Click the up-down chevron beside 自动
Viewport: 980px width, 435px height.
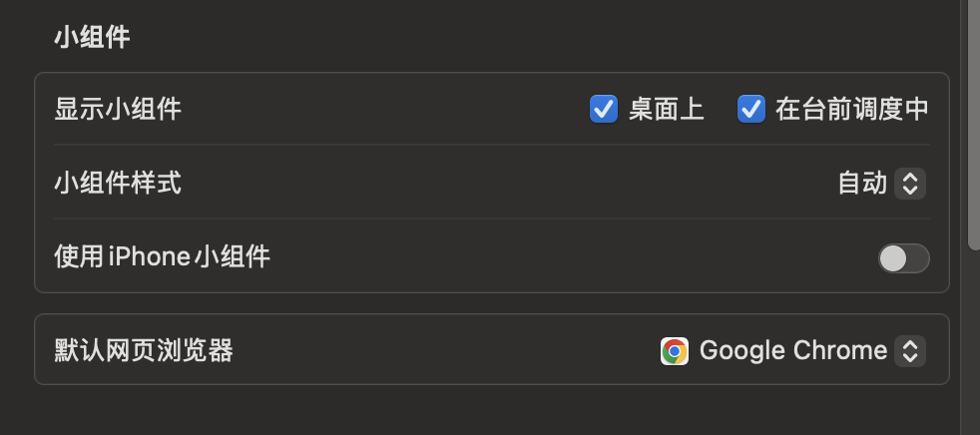point(909,184)
